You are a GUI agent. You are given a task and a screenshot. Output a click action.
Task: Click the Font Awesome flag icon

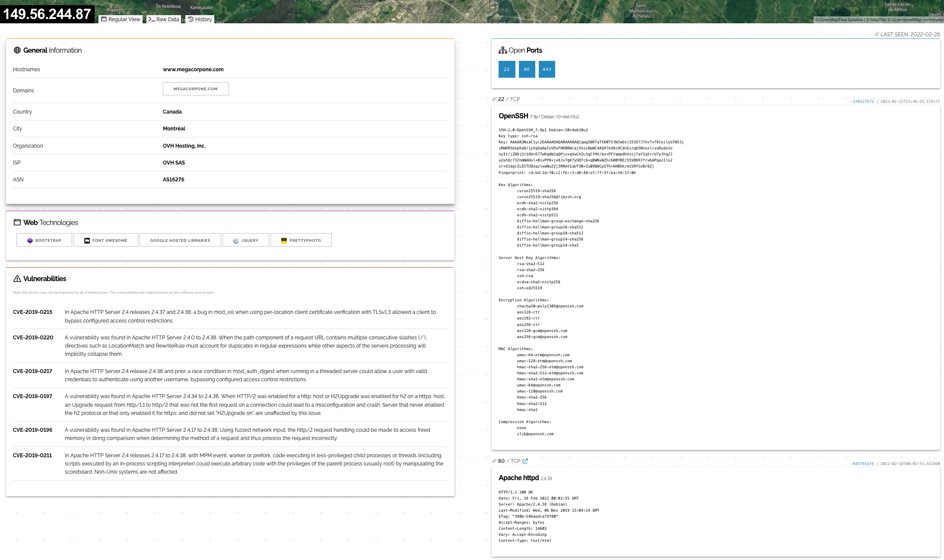[87, 240]
